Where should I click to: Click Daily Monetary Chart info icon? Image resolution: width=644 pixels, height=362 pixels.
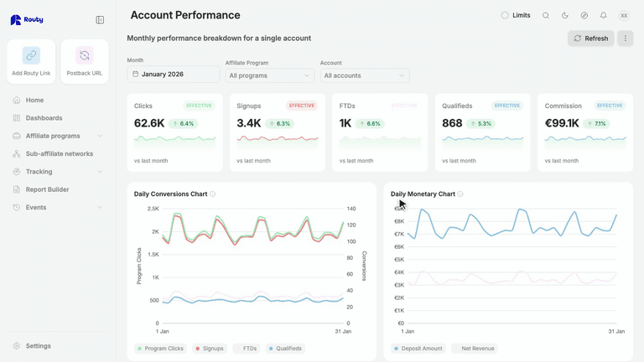click(x=460, y=194)
